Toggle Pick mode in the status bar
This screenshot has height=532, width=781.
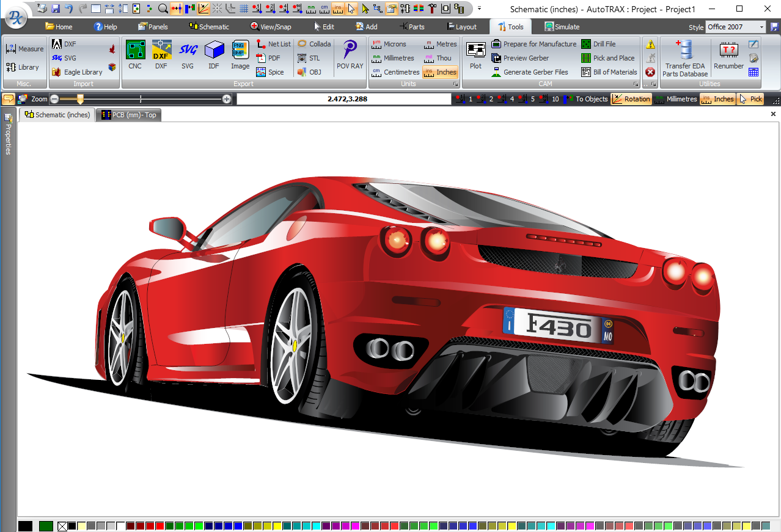coord(751,99)
